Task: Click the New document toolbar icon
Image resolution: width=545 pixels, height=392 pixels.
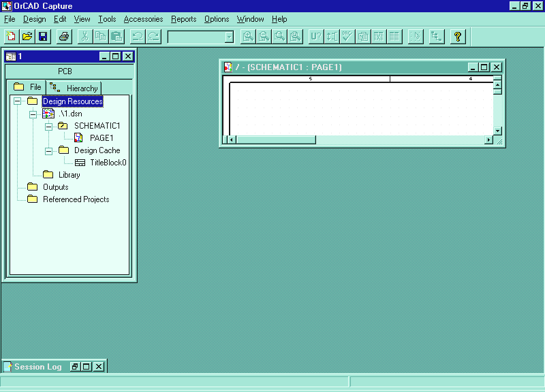Action: (x=12, y=37)
